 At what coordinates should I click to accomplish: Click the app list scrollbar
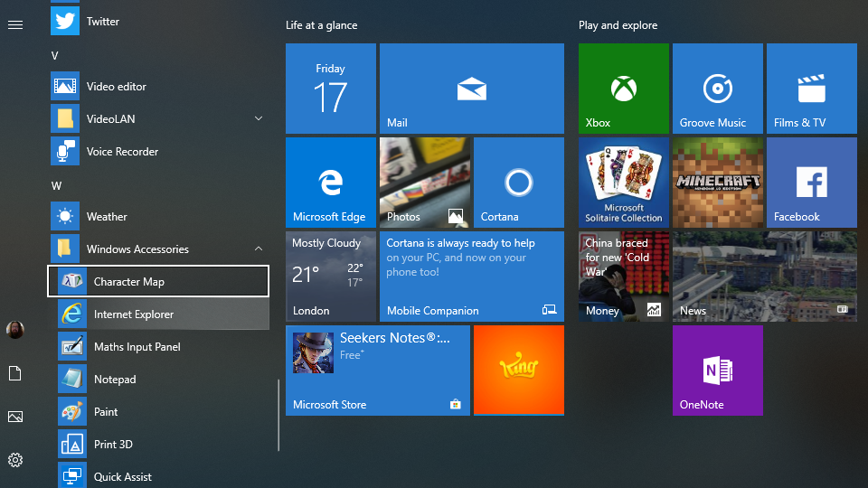click(278, 415)
